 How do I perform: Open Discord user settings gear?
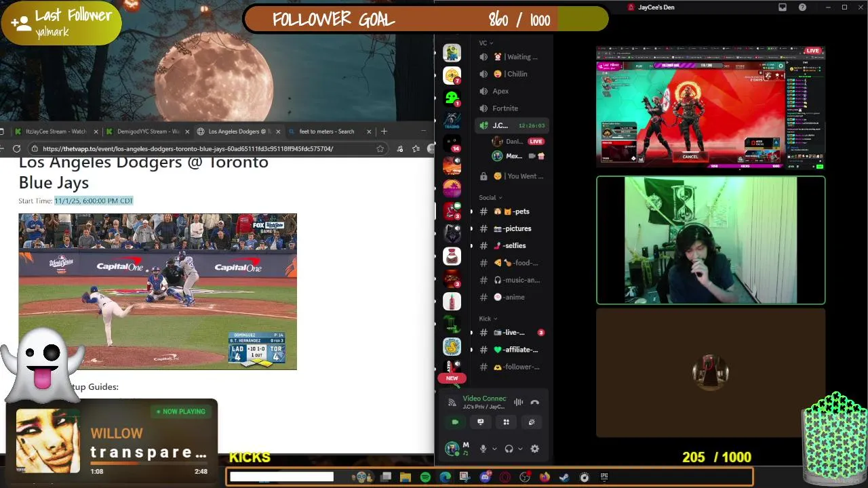coord(535,449)
